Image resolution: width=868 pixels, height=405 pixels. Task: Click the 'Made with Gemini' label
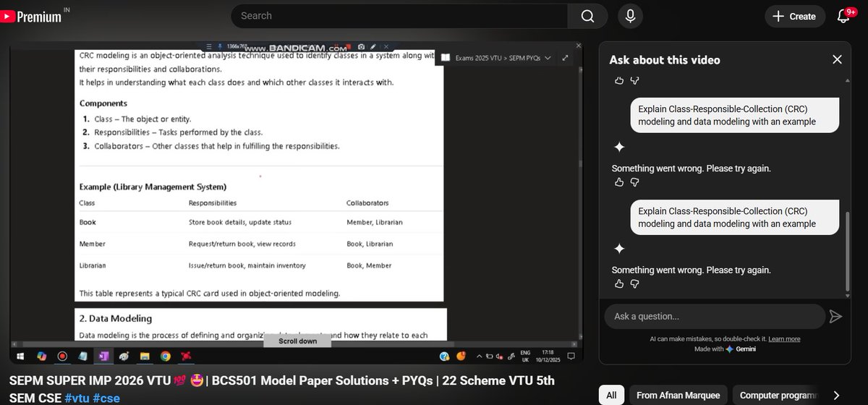[x=724, y=349]
